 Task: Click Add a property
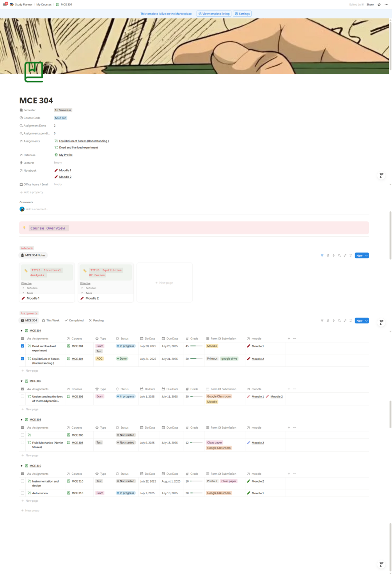point(32,192)
